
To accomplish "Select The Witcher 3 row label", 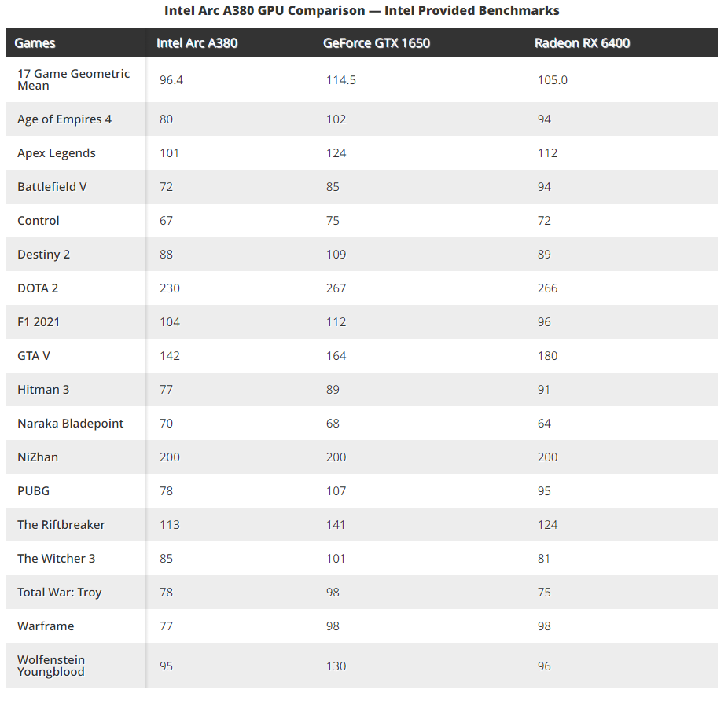I will coord(57,559).
